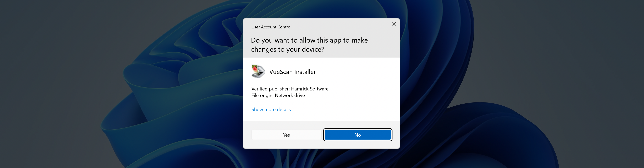Approve the VueScan Installer with Yes
644x168 pixels.
(x=287, y=135)
